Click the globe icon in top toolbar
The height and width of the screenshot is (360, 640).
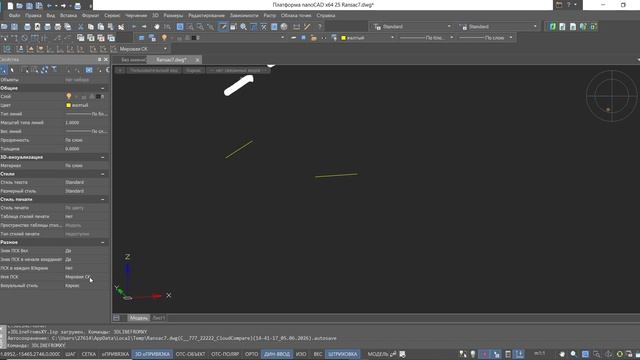tap(284, 27)
